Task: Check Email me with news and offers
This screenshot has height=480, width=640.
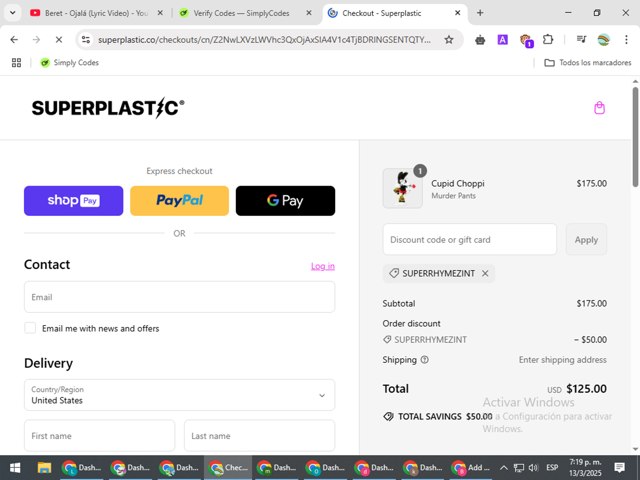Action: [x=30, y=328]
